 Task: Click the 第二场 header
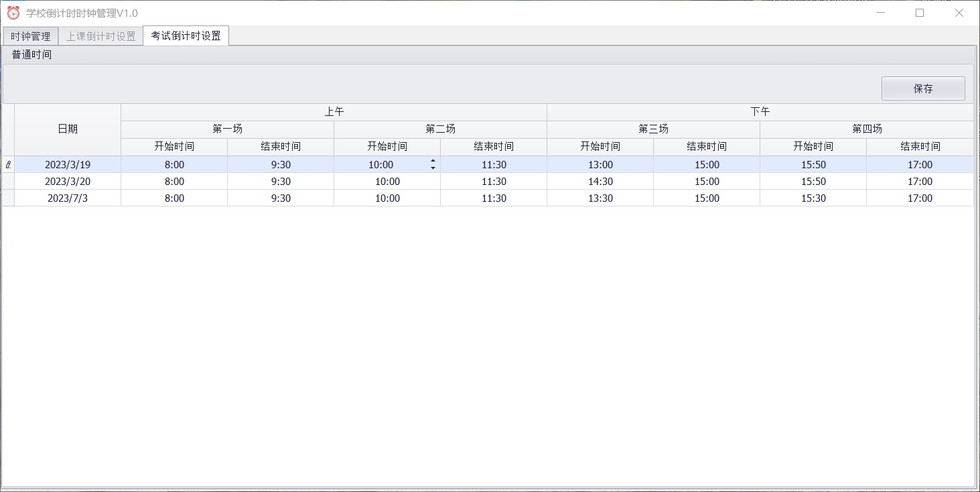point(440,129)
